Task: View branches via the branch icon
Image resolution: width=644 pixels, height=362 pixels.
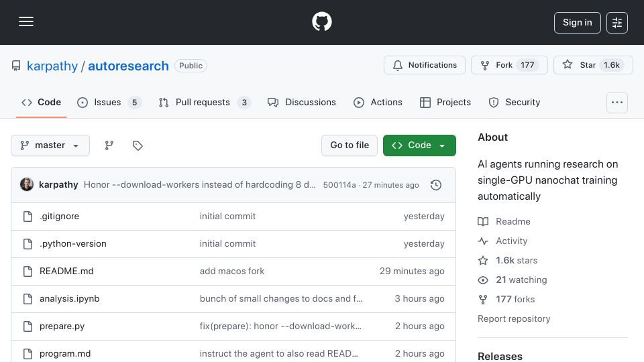Action: (x=109, y=145)
